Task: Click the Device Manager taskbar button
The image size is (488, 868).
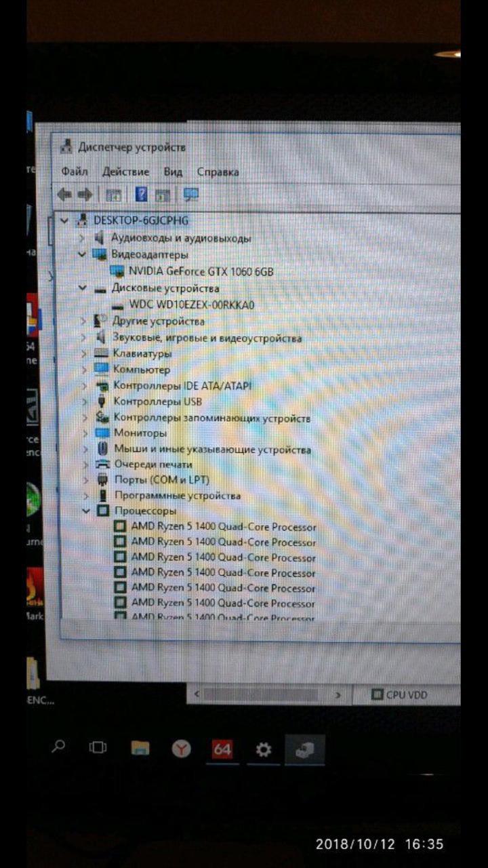Action: point(304,750)
